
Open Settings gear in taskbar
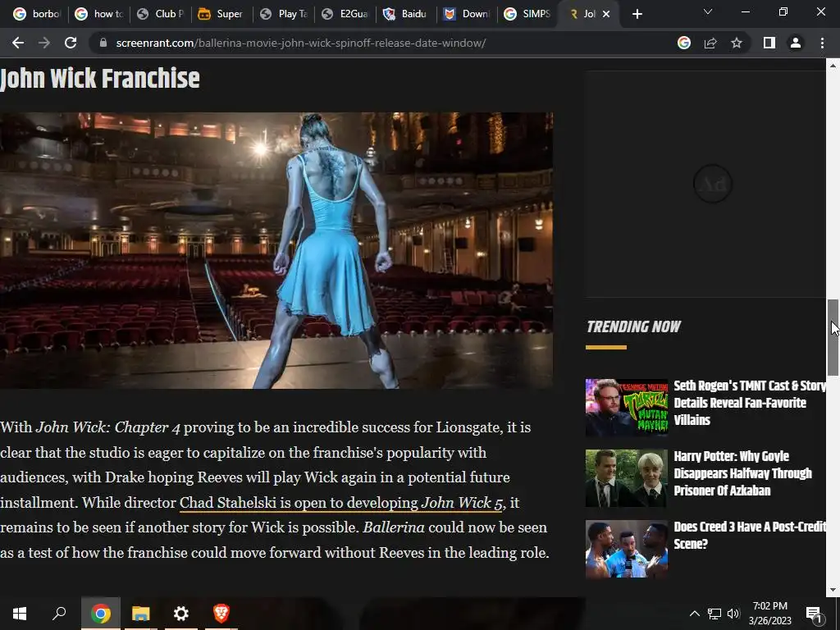click(x=181, y=614)
